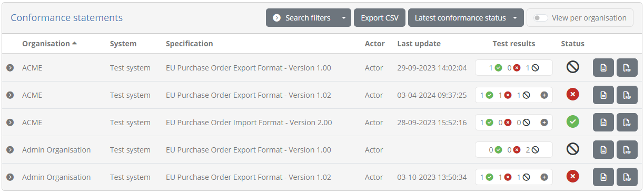Select timestamp 28-09-2023 15:52:16

click(432, 123)
